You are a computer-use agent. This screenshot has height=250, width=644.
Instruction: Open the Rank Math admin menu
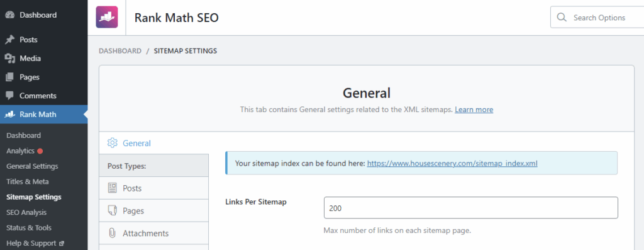43,115
